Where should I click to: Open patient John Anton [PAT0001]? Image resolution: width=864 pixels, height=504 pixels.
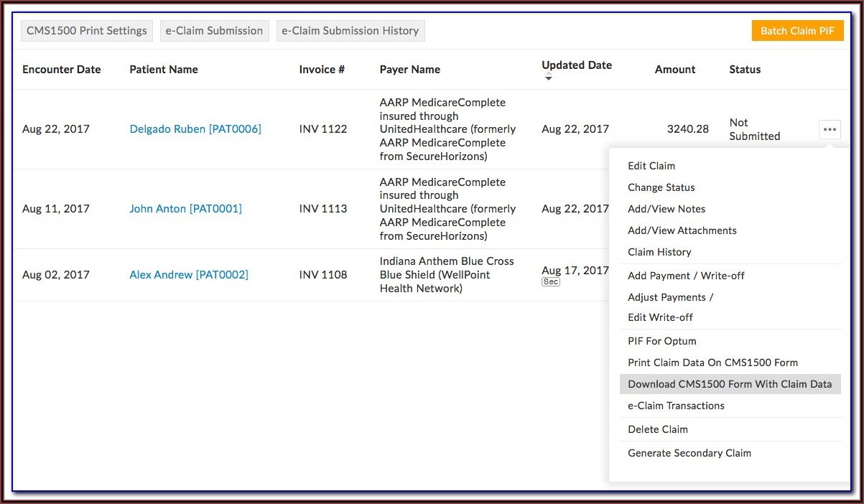[x=185, y=209]
